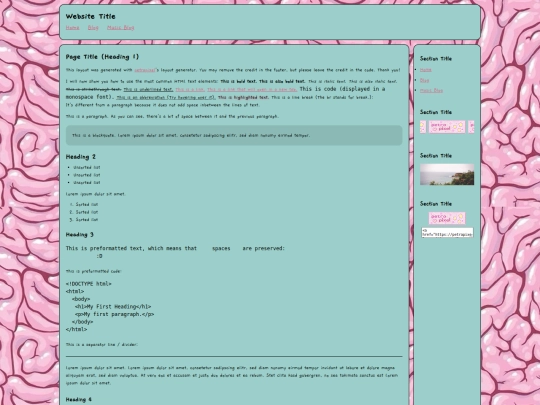
Task: Click the highlighted text example
Action: pyautogui.click(x=243, y=97)
